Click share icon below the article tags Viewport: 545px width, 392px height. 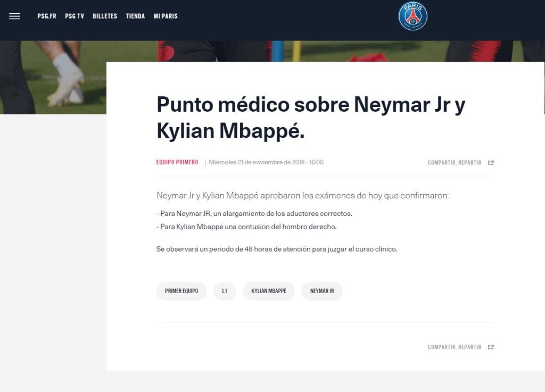[x=491, y=347]
